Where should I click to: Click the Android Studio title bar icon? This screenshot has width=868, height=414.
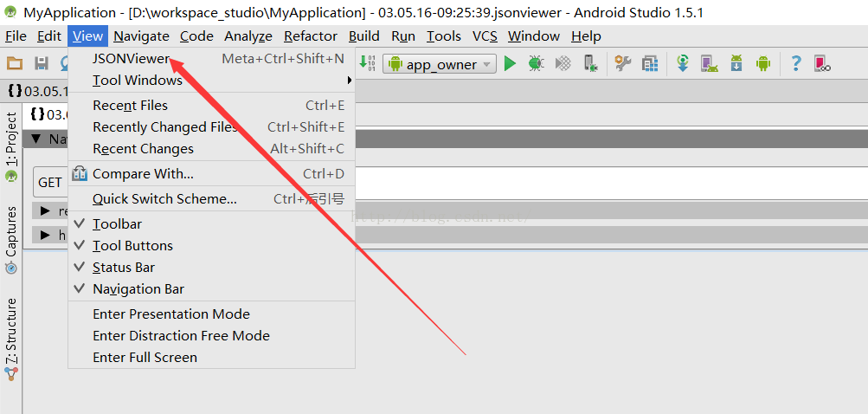tap(11, 11)
